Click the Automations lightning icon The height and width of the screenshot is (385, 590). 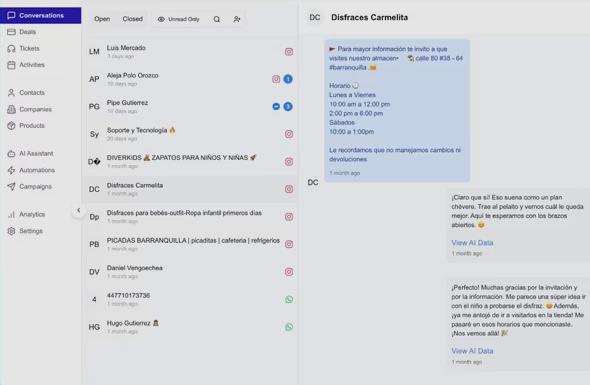tap(11, 170)
